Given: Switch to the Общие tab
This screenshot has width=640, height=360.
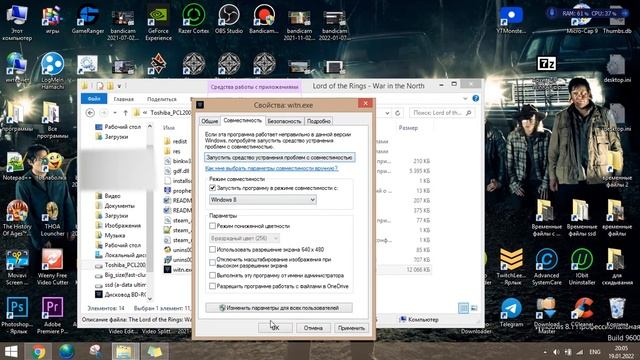Looking at the screenshot, I should pyautogui.click(x=209, y=121).
